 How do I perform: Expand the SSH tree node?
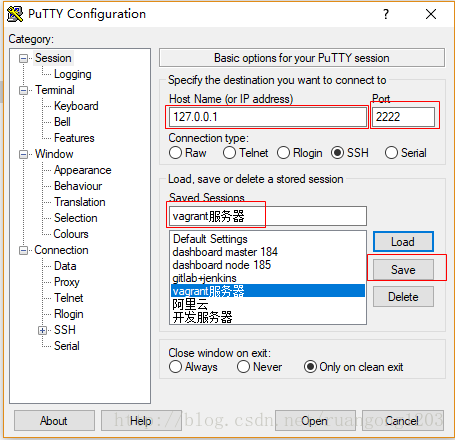pos(42,331)
